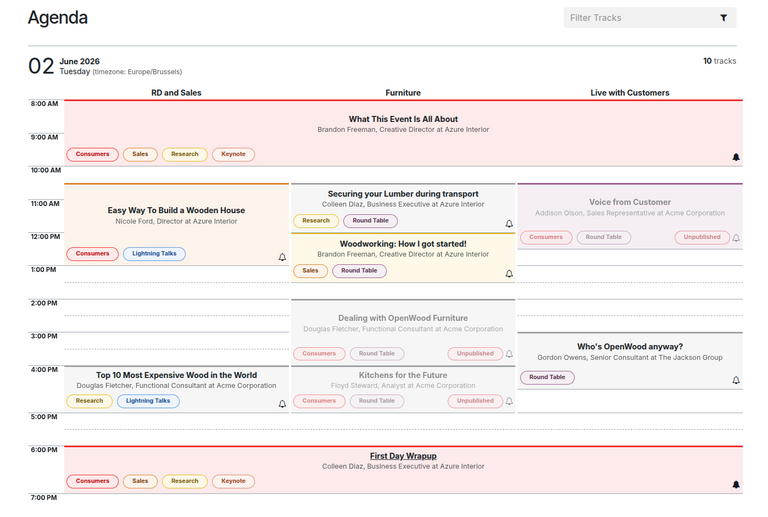This screenshot has width=768, height=517.
Task: Click Consumers tag on Dealing with OpenWood Furniture
Action: click(x=319, y=353)
